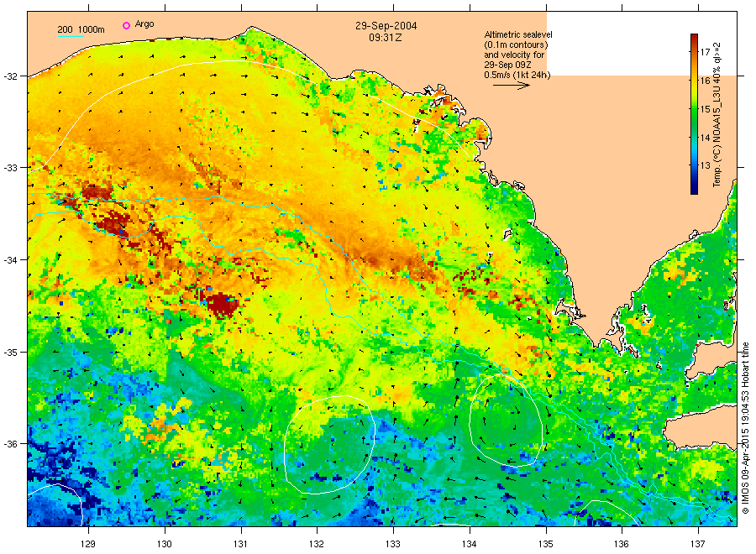
Task: Click latitude axis label -33
Action: coord(10,168)
